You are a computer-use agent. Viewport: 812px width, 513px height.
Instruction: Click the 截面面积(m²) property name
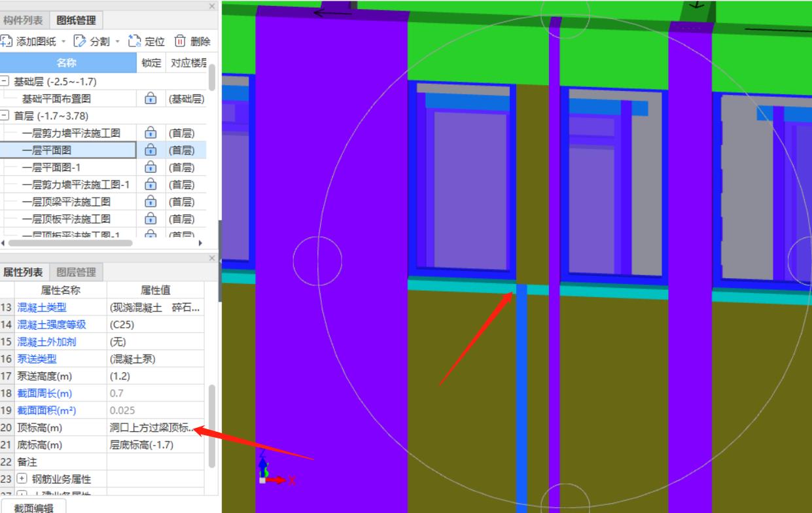pyautogui.click(x=46, y=410)
